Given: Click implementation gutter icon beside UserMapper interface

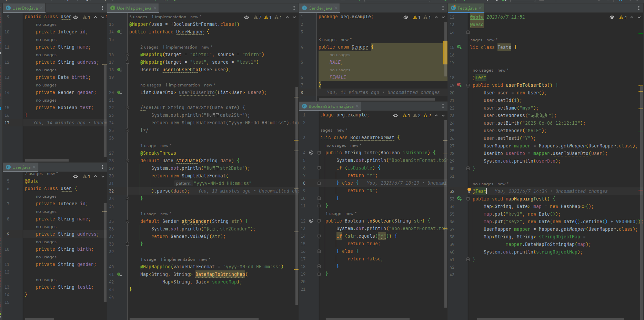Looking at the screenshot, I should 119,32.
